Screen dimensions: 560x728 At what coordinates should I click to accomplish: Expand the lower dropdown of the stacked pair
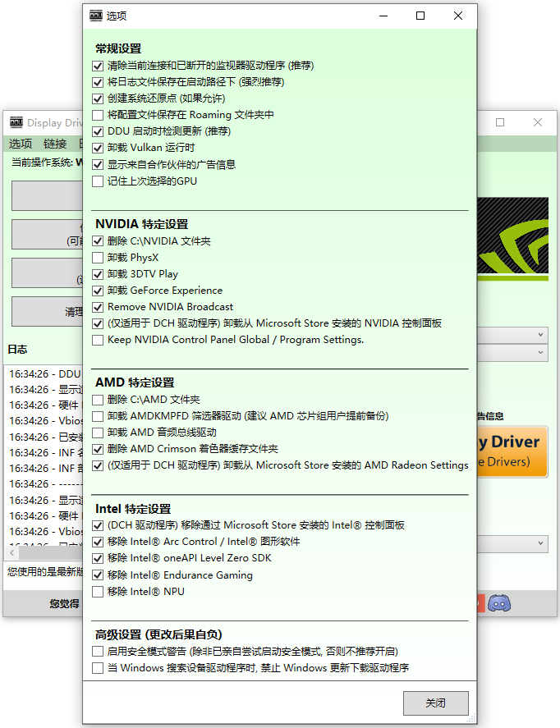540,352
